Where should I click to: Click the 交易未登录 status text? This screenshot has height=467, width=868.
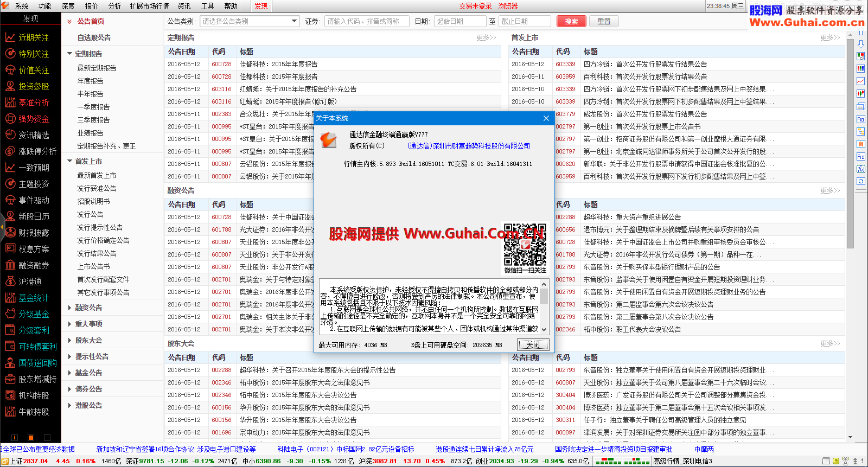click(475, 6)
